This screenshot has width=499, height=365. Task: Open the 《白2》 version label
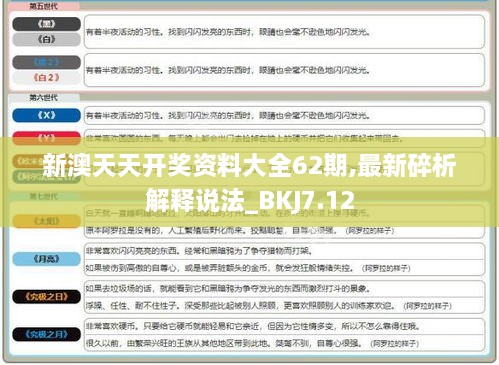coord(47,77)
